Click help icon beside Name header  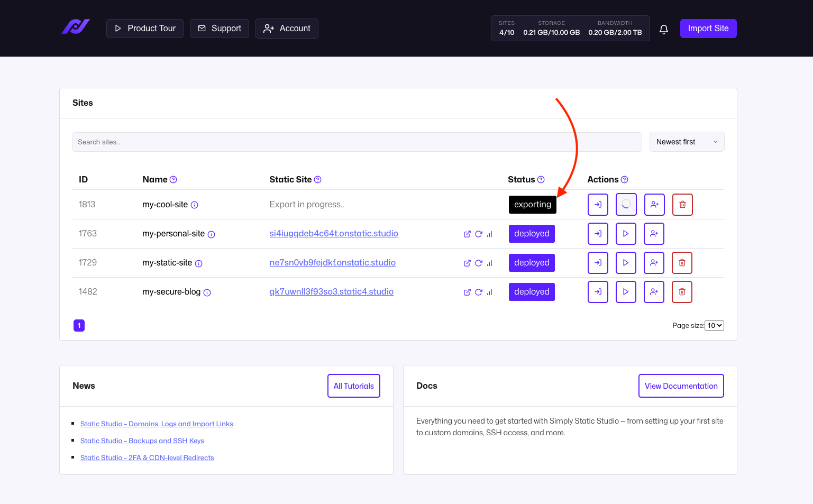173,180
